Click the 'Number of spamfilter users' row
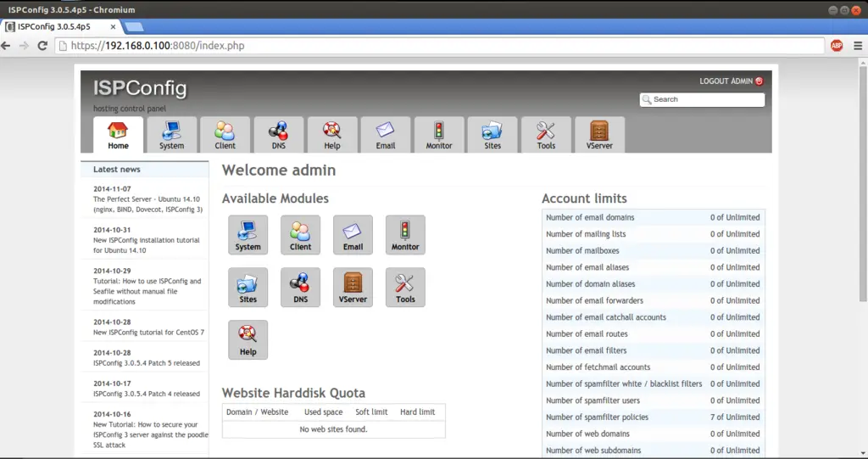The image size is (868, 459). 654,400
